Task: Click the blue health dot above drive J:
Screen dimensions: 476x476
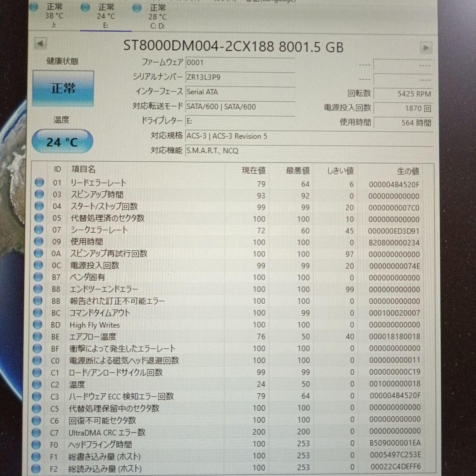Action: pos(34,7)
